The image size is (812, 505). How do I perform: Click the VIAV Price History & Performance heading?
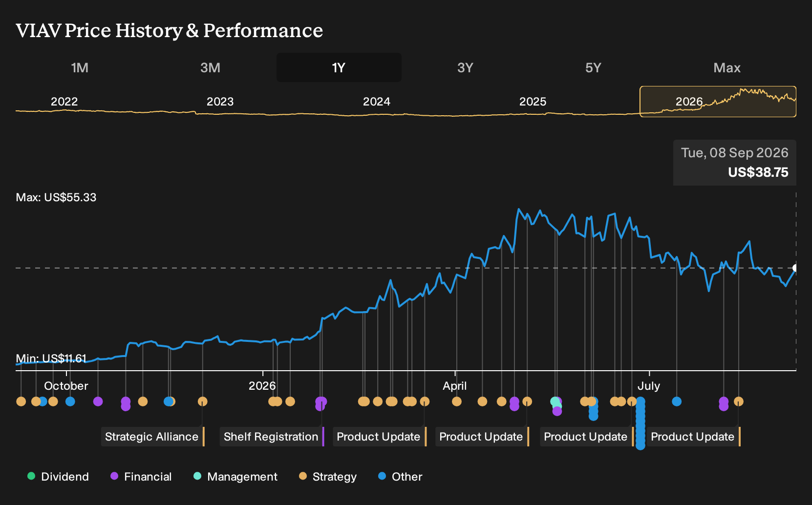click(170, 30)
